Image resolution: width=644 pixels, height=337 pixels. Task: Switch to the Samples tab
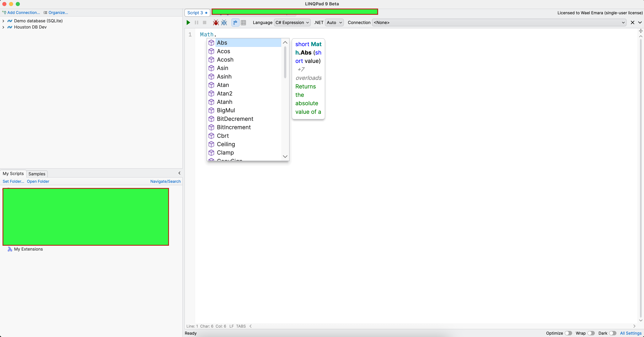pos(37,174)
